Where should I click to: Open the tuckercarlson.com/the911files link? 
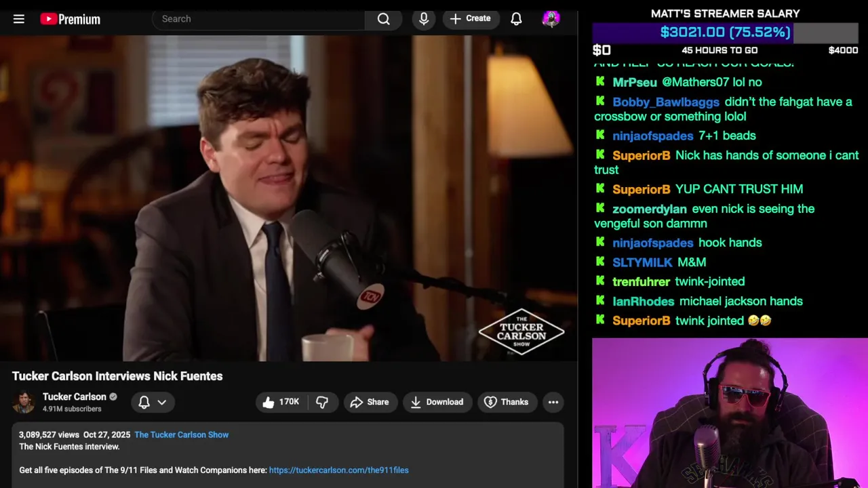click(338, 470)
